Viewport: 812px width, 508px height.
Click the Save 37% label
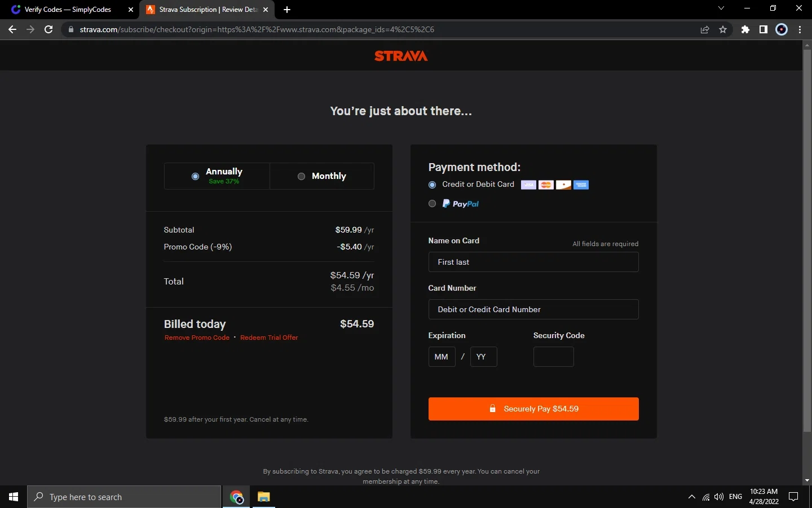click(224, 181)
